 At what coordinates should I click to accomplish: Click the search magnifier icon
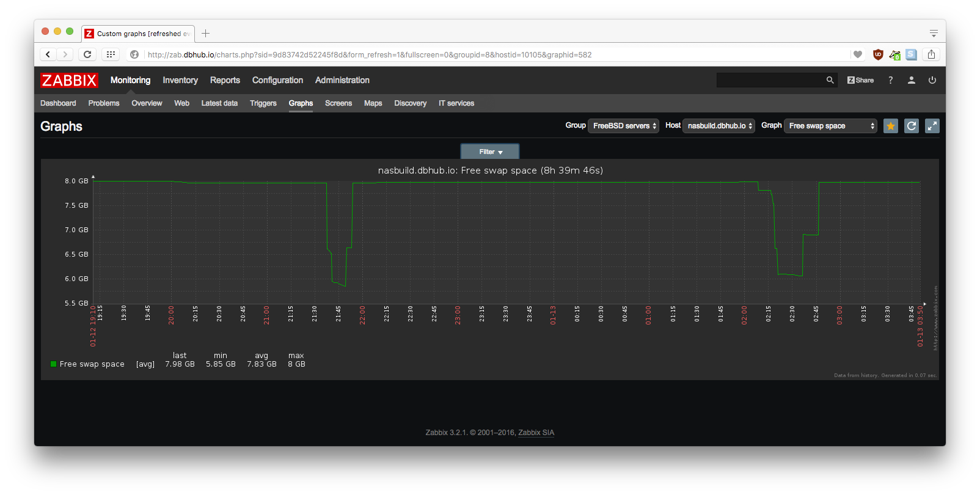[x=830, y=80]
